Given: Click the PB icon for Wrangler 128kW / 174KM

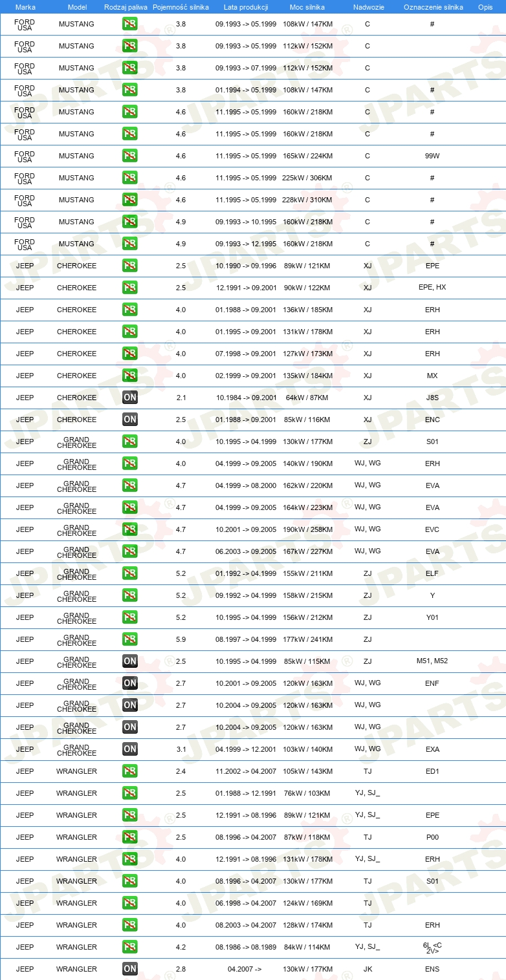Looking at the screenshot, I should point(129,925).
